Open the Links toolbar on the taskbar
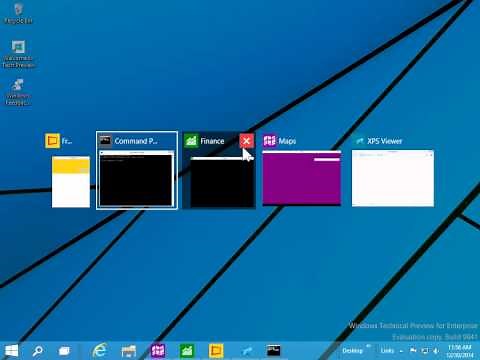 click(x=387, y=351)
